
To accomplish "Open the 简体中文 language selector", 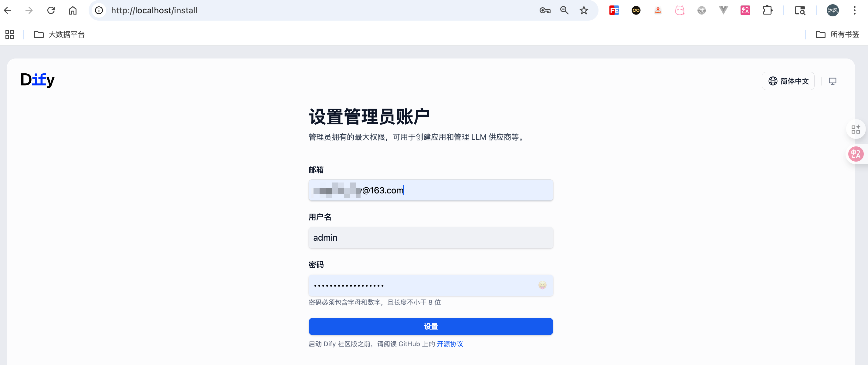I will (x=788, y=81).
